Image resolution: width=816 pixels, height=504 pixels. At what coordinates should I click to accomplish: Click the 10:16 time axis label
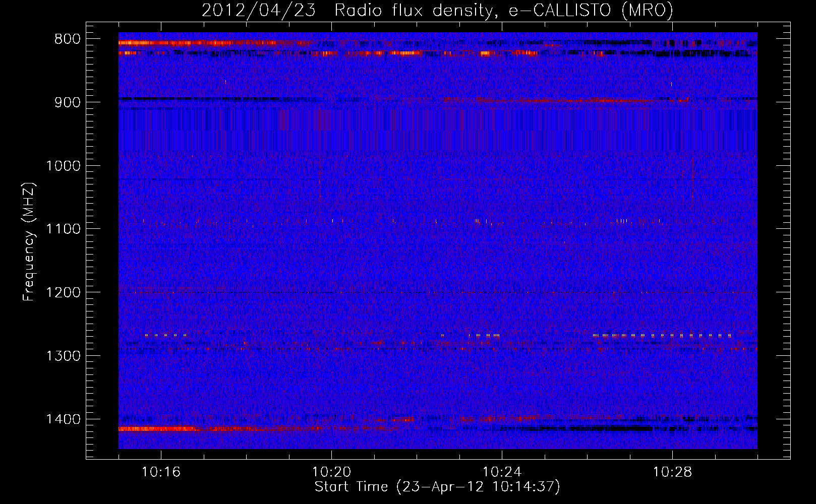[x=161, y=472]
